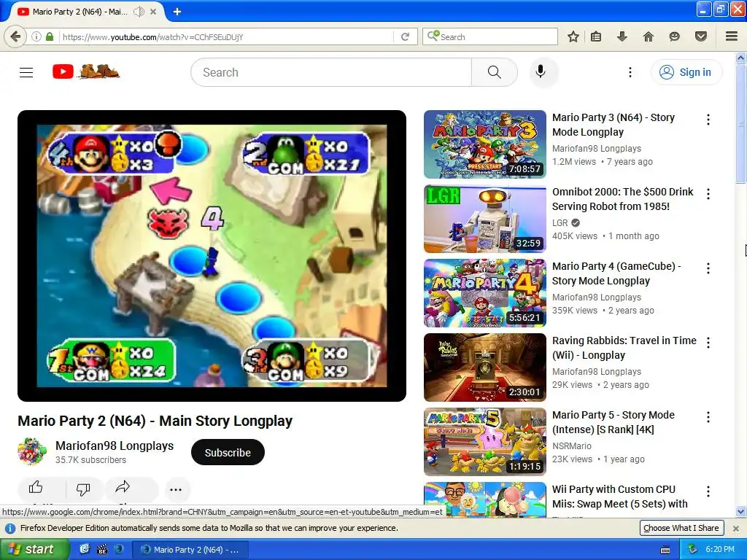Click the Mario Party 3 thumbnail
Viewport: 747px width, 560px height.
point(485,144)
